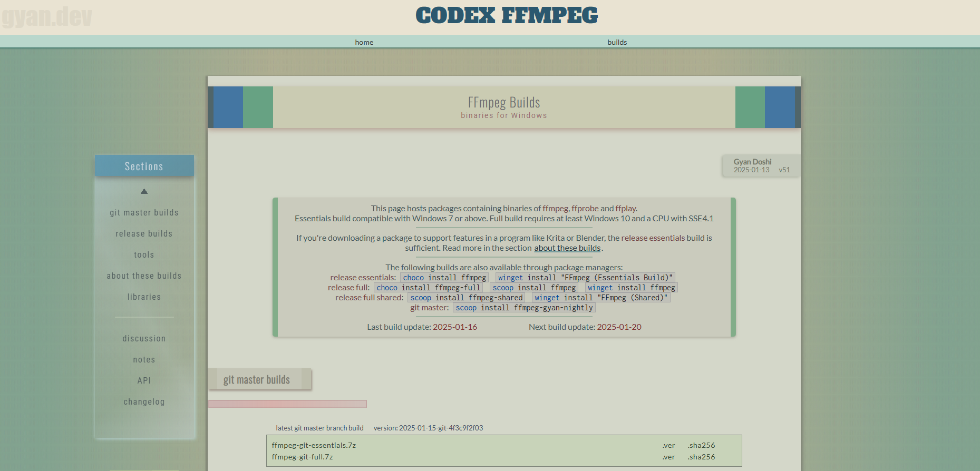This screenshot has height=471, width=980.
Task: Click 'latest git master branch build' label
Action: 319,428
